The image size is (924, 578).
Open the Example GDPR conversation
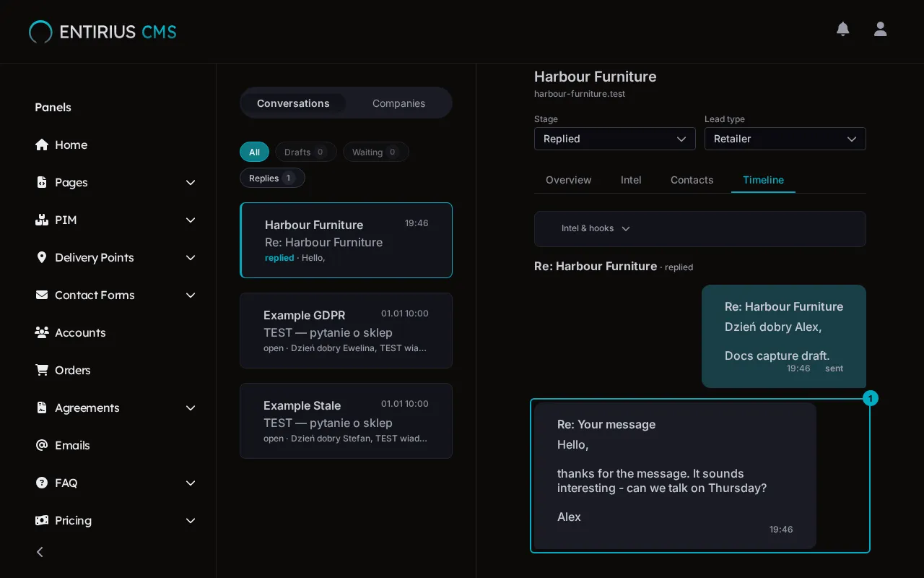[x=346, y=330]
